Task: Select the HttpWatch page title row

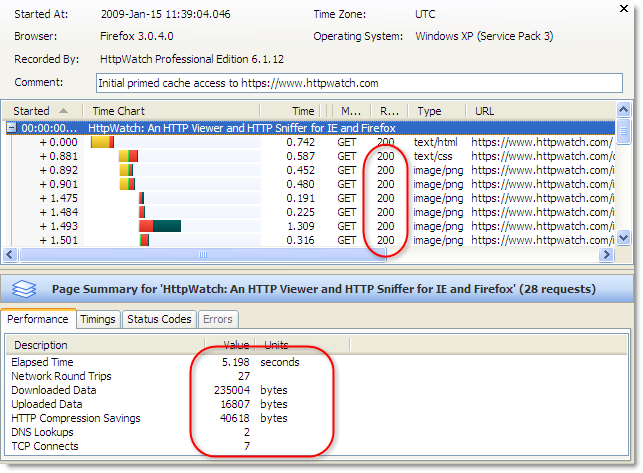Action: click(310, 128)
